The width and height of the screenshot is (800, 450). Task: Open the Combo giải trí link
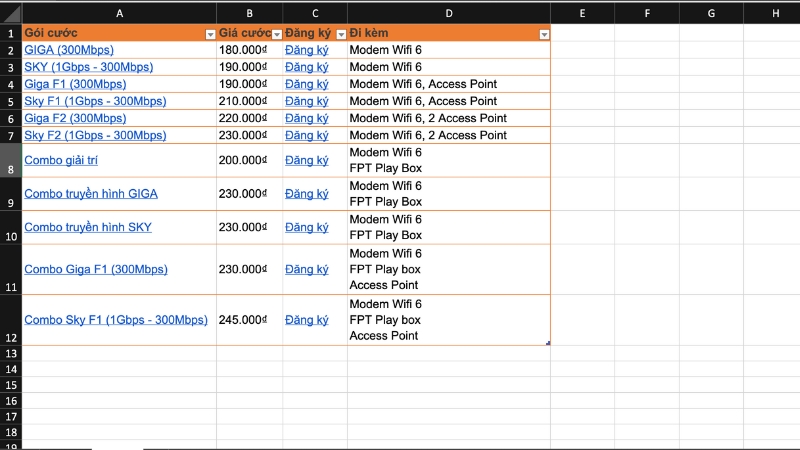60,160
